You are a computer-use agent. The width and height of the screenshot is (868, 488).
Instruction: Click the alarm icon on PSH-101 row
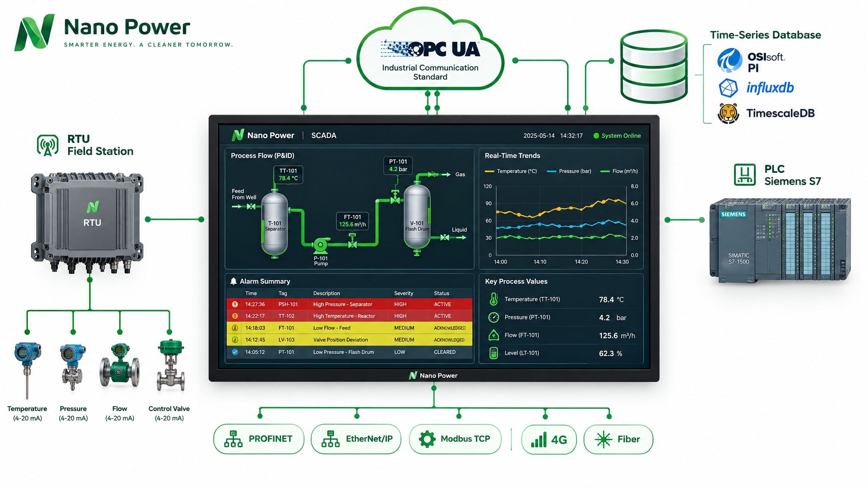pos(235,304)
